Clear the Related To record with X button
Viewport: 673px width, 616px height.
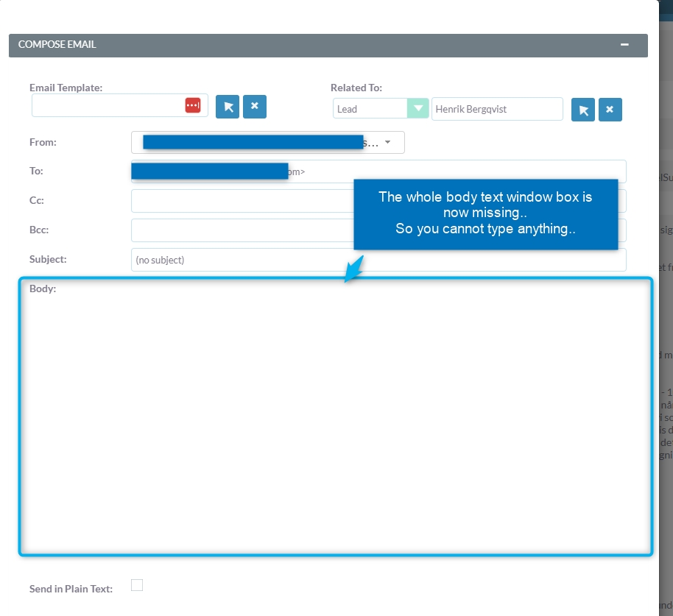(610, 110)
